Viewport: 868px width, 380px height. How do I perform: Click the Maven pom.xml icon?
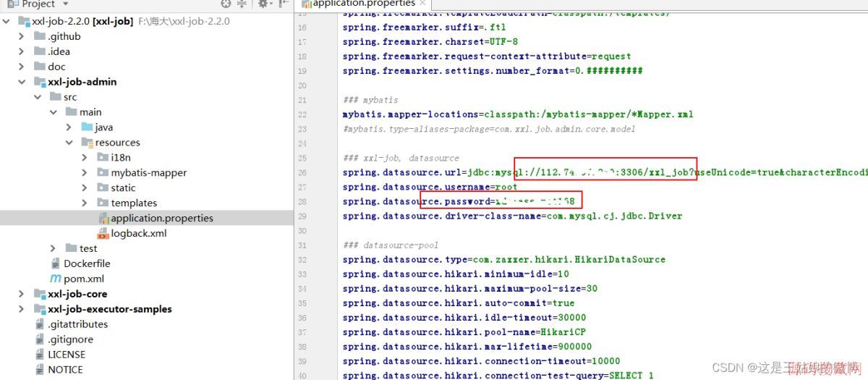coord(56,279)
